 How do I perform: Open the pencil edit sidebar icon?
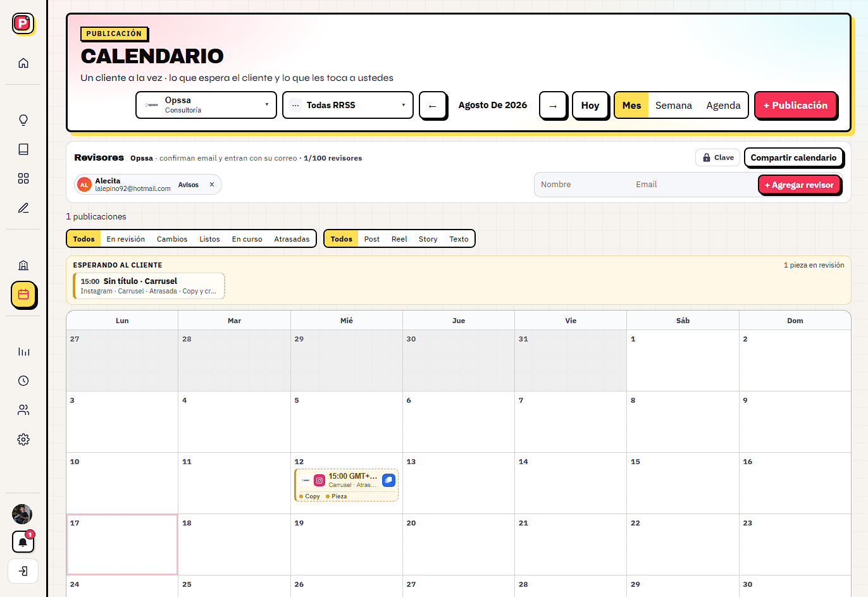(23, 207)
